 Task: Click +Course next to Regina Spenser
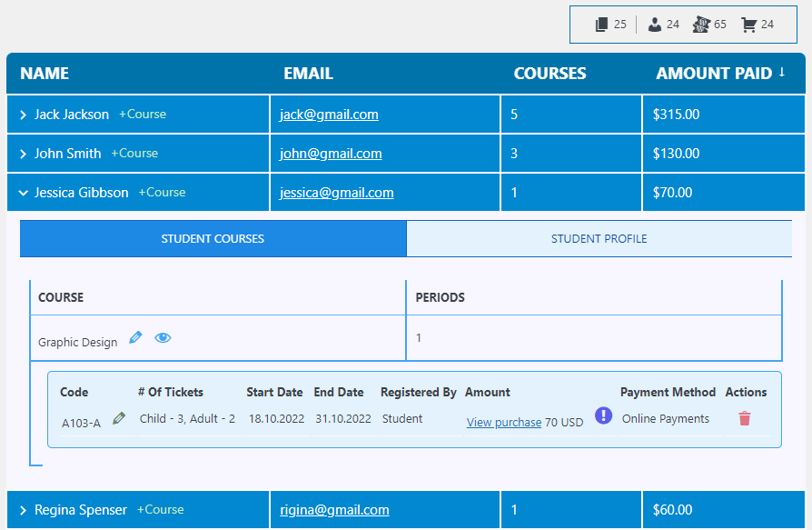(x=160, y=510)
